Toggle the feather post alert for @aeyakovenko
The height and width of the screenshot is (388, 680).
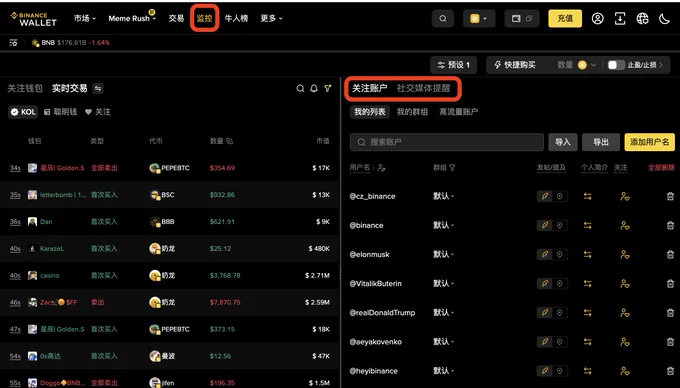click(545, 342)
